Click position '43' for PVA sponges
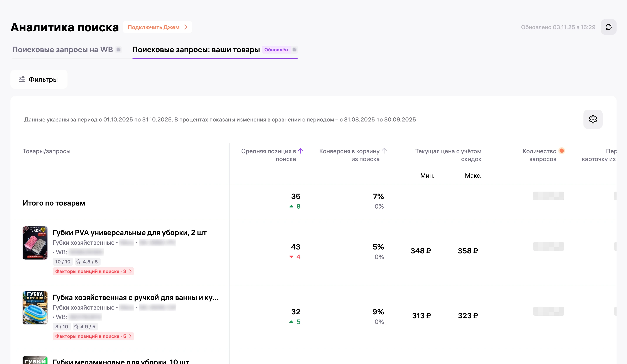627x364 pixels. click(x=296, y=247)
